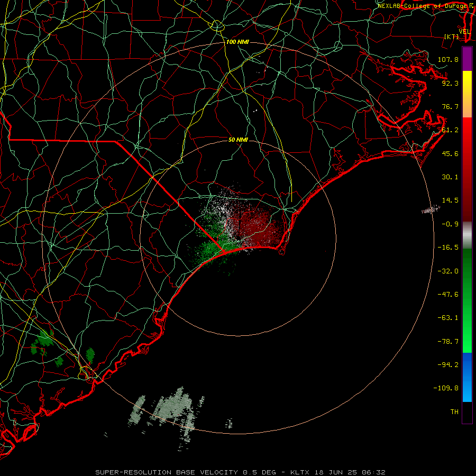This screenshot has height=476, width=476.
Task: Click the -47.6 velocity scale value
Action: point(448,295)
